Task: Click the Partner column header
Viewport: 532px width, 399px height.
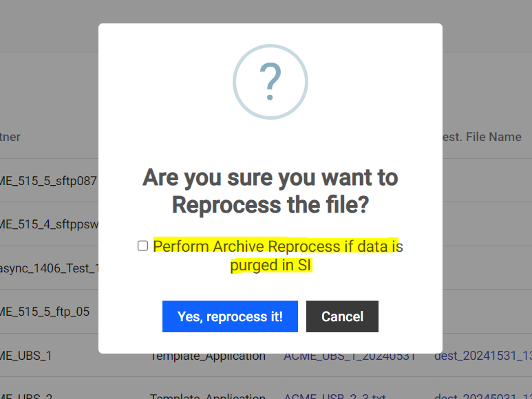Action: [x=10, y=137]
